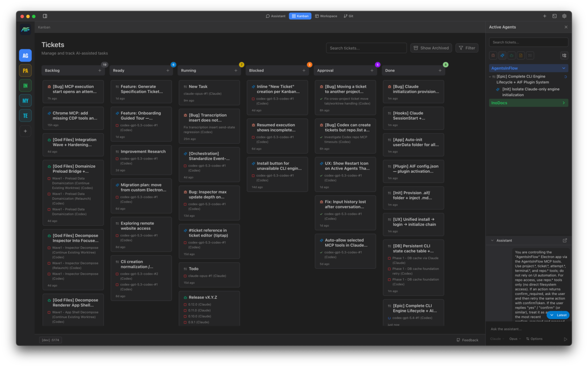Select the TE workspace icon in the sidebar

25,115
